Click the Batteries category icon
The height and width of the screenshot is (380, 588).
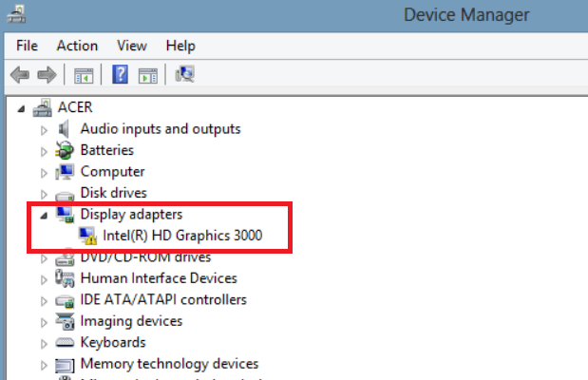click(x=65, y=150)
